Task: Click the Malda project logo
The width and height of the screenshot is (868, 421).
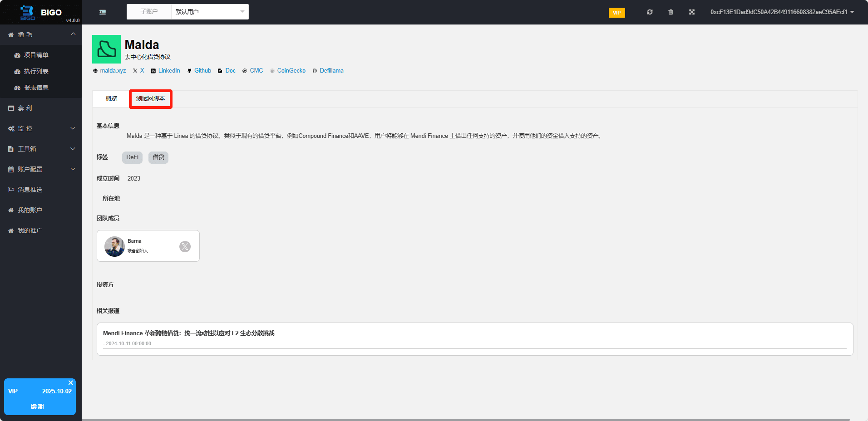Action: pos(106,49)
